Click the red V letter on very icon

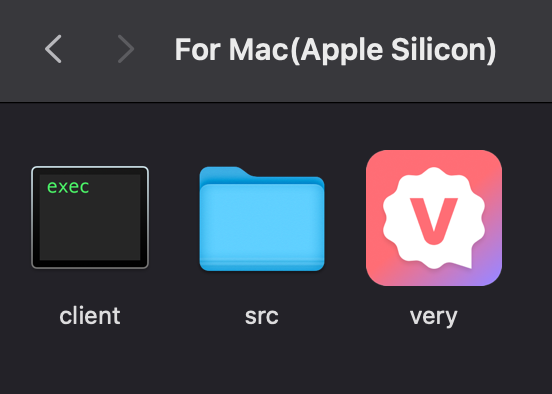(x=434, y=221)
